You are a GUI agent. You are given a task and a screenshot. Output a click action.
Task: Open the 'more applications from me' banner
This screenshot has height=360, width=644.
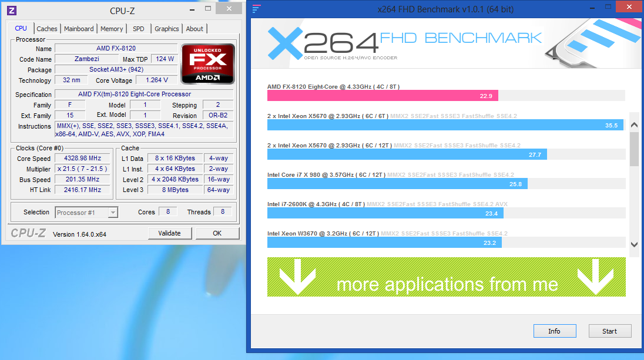[x=446, y=285]
